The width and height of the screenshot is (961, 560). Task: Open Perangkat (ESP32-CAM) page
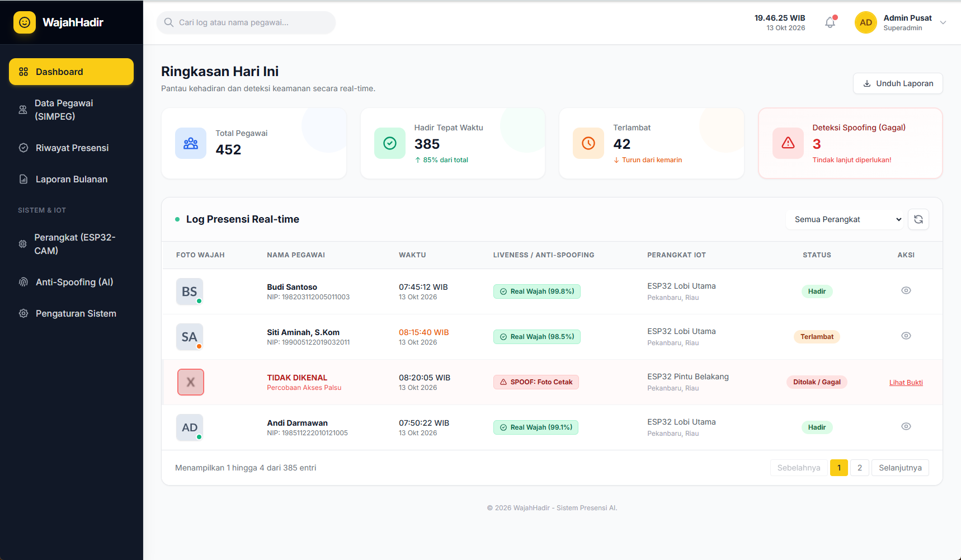pyautogui.click(x=71, y=244)
